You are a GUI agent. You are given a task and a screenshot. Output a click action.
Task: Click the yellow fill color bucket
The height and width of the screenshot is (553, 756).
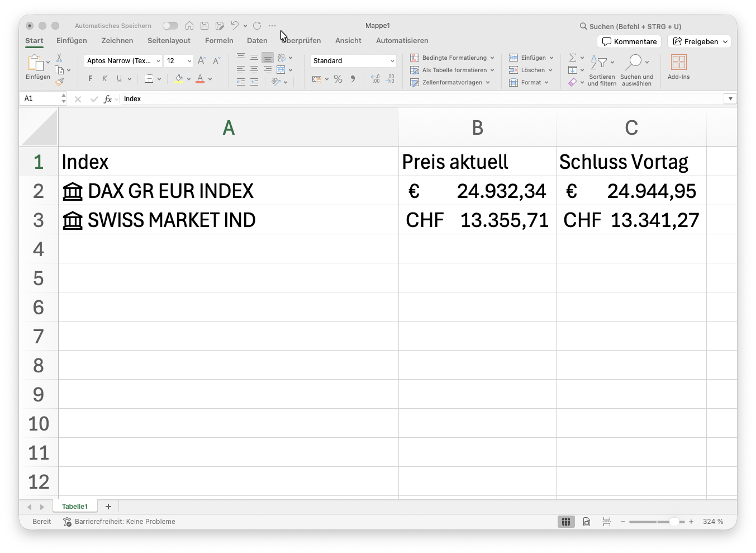[x=179, y=79]
